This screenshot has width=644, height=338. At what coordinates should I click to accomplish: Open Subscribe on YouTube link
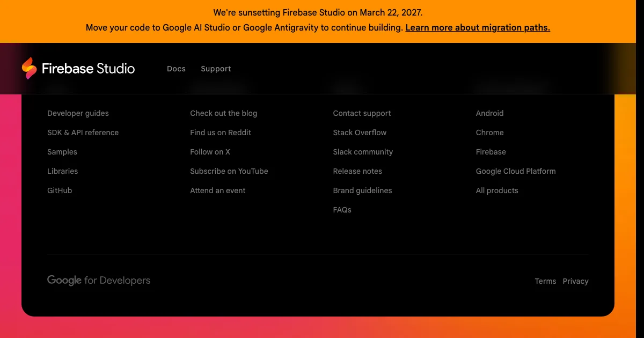click(229, 171)
